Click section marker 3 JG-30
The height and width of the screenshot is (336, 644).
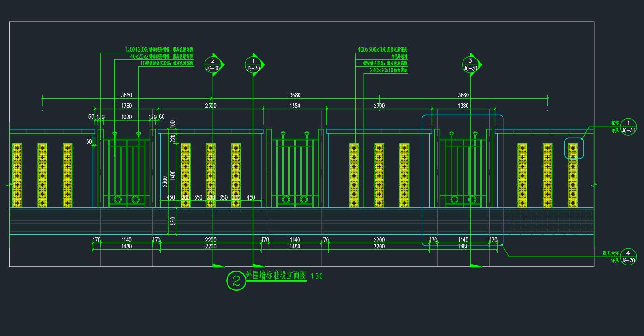click(x=470, y=65)
